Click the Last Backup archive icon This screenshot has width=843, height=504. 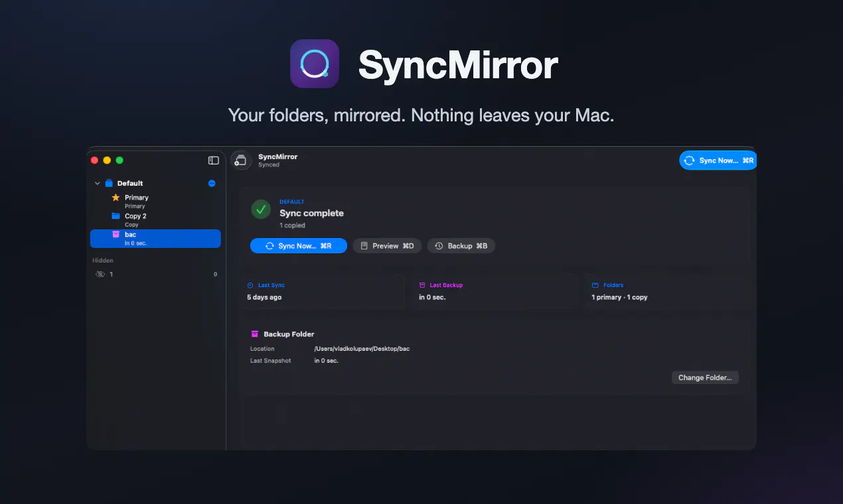[x=422, y=285]
